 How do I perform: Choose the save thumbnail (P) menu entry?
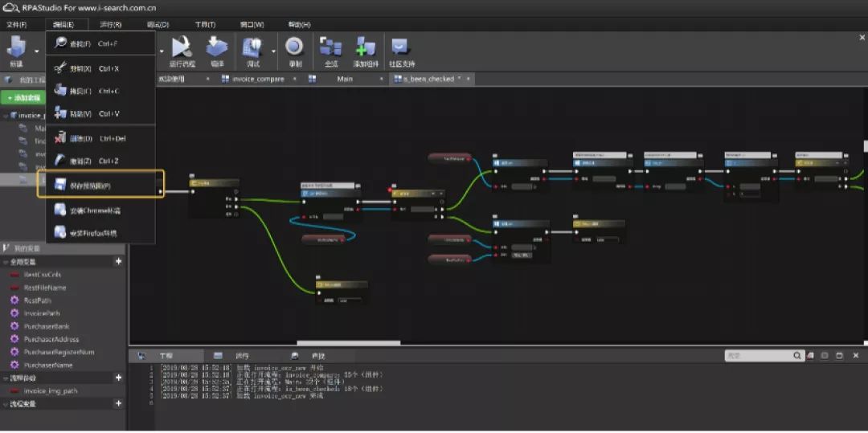[x=100, y=185]
